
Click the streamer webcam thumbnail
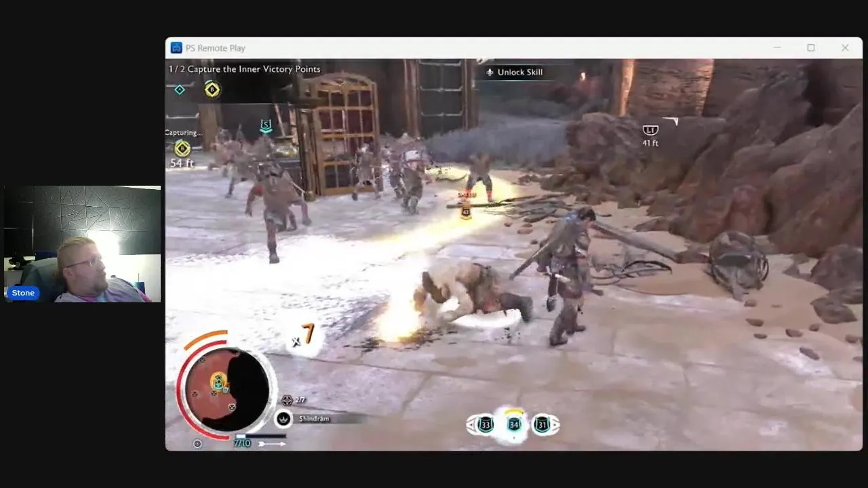[x=83, y=244]
